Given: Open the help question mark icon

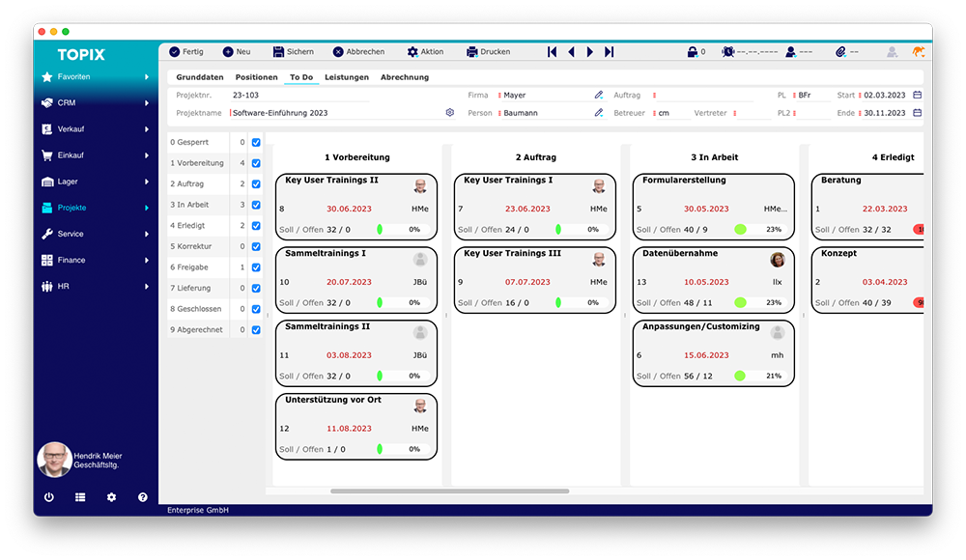Looking at the screenshot, I should click(143, 497).
